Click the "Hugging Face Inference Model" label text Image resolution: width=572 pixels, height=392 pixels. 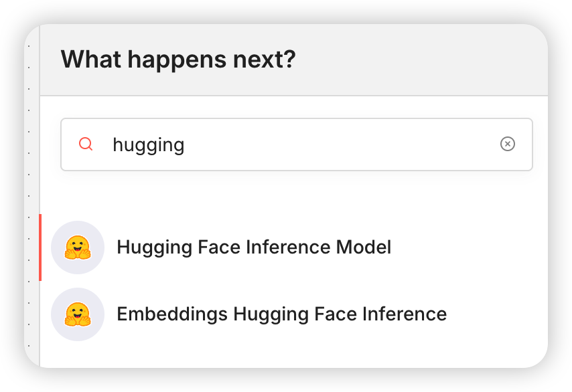pos(254,248)
